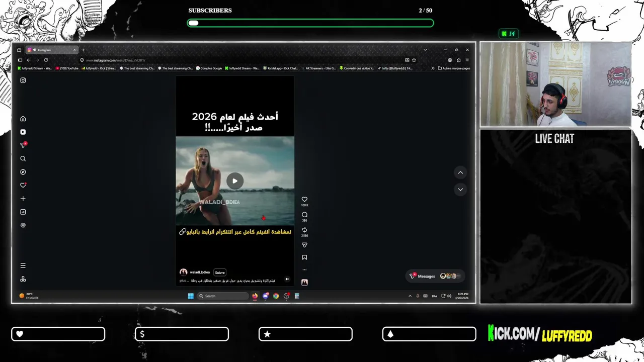Viewport: 644px width, 362px height.
Task: Open the 20°C weather widget
Action: click(x=29, y=296)
